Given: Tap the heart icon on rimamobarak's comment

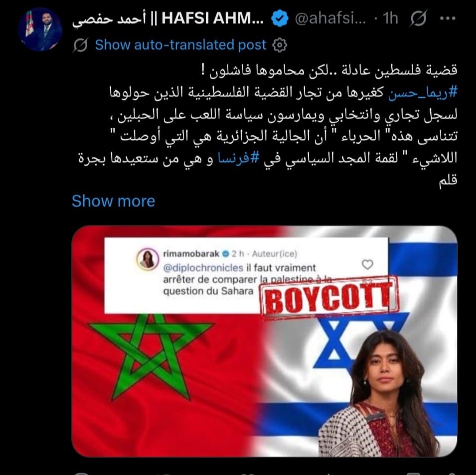Looking at the screenshot, I should (x=367, y=264).
